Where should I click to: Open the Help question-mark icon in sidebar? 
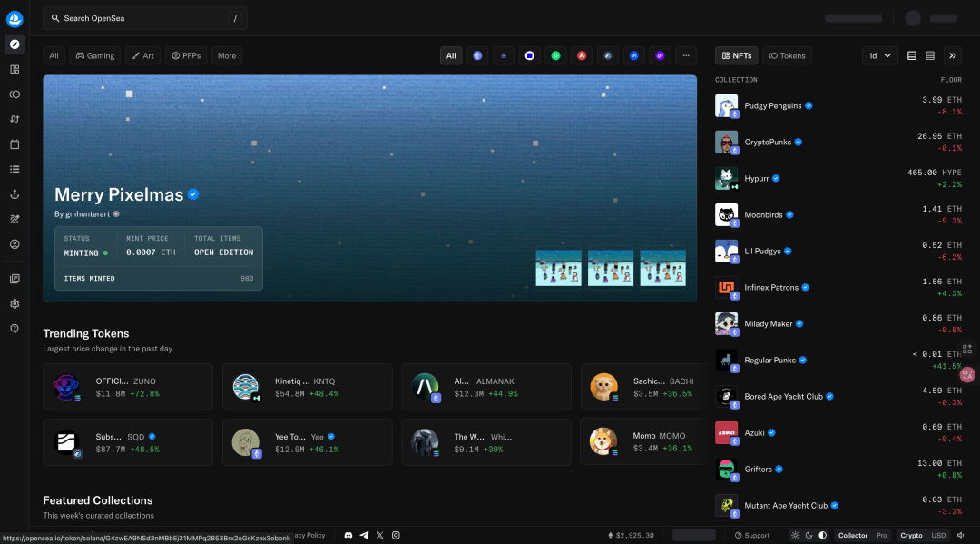(x=15, y=329)
